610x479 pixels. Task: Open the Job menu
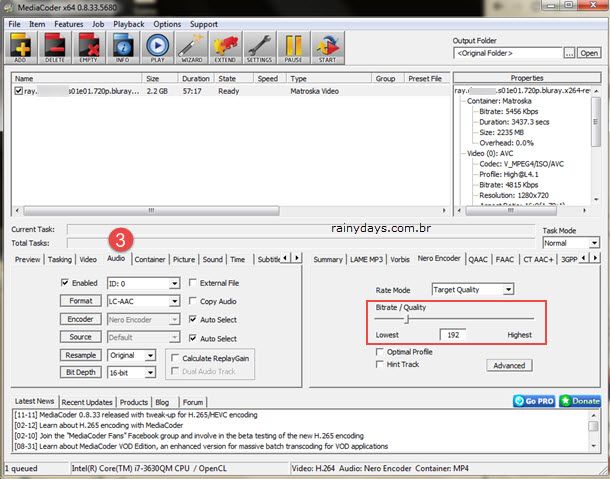(x=98, y=24)
